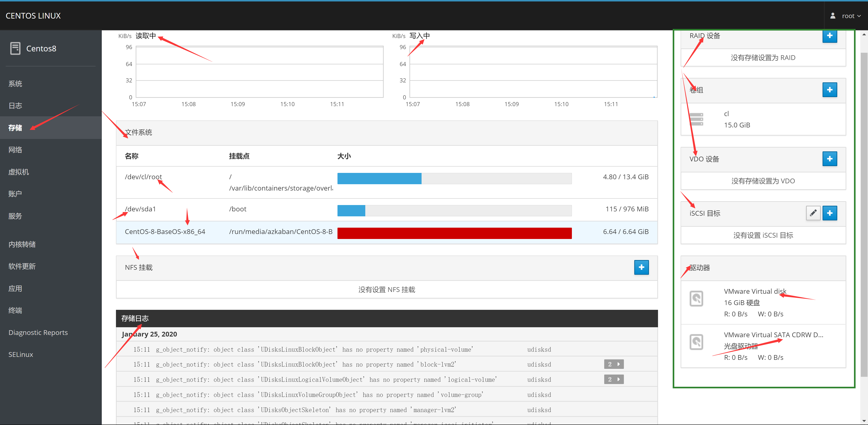
Task: Click the /boot mount point cell
Action: [x=238, y=209]
